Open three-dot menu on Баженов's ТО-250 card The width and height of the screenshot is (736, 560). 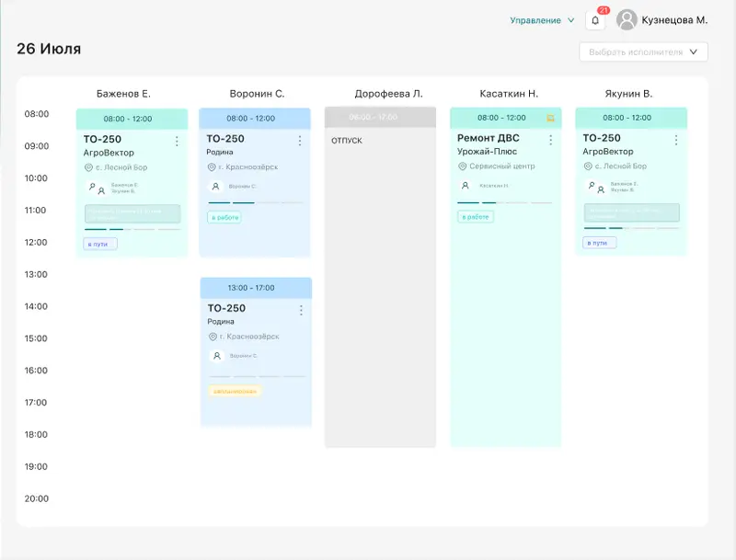[176, 141]
